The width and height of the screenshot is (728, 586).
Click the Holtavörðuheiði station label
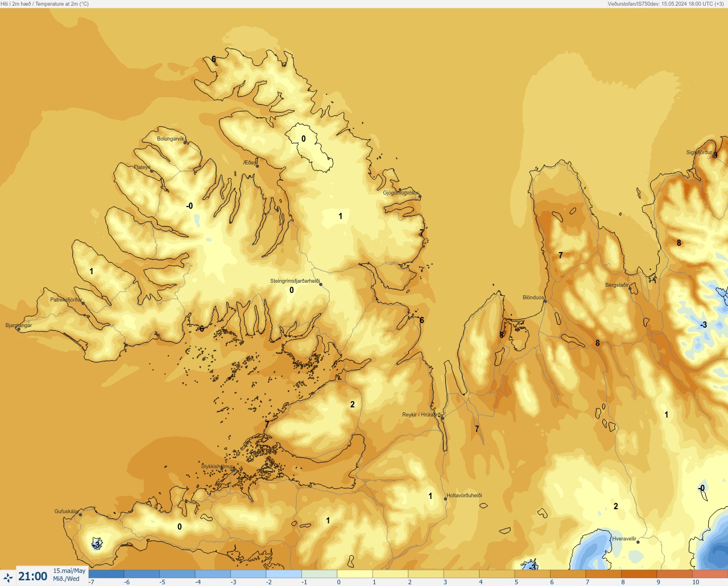point(464,496)
